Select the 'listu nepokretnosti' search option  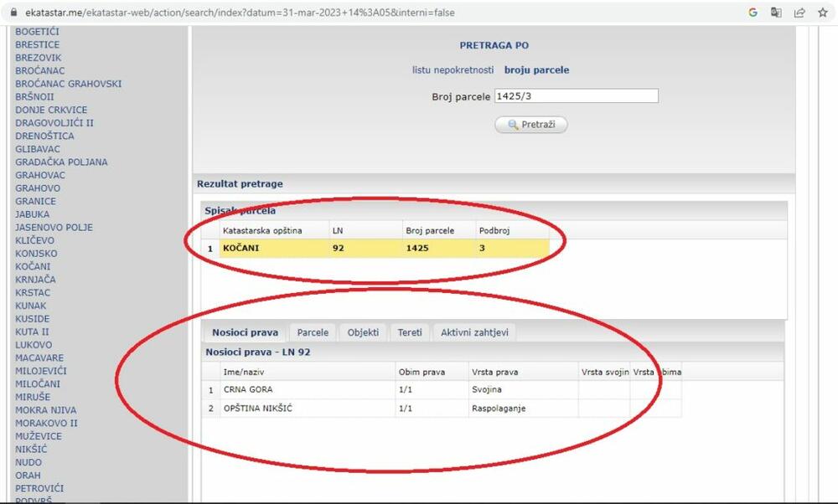click(x=453, y=70)
